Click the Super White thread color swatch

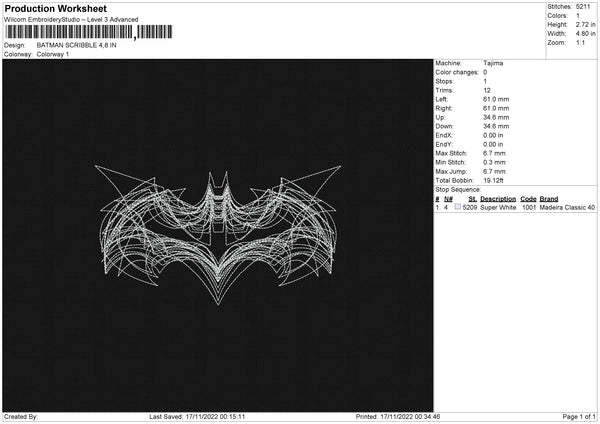(x=458, y=207)
